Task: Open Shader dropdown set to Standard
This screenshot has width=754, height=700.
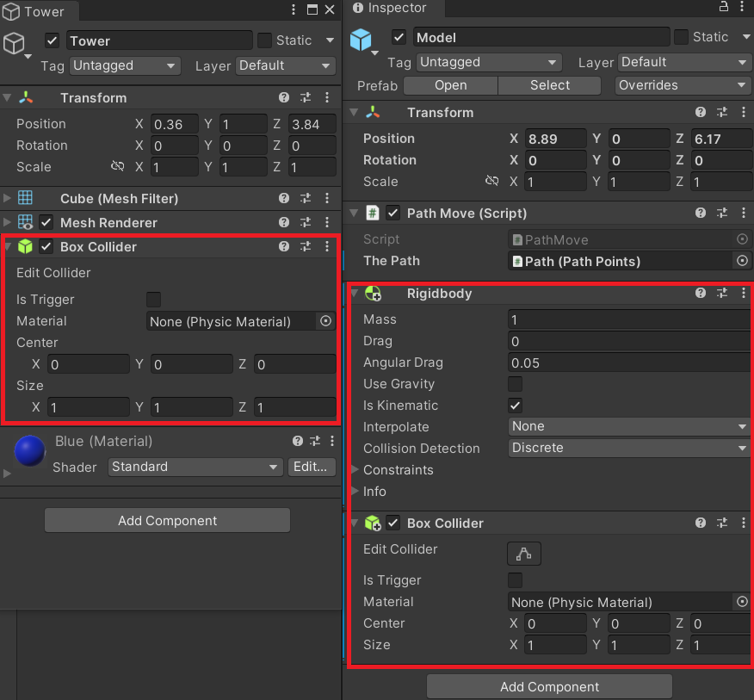Action: click(195, 467)
